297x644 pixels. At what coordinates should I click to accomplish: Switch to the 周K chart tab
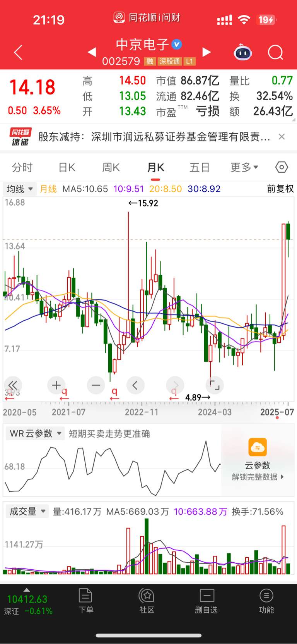point(111,167)
